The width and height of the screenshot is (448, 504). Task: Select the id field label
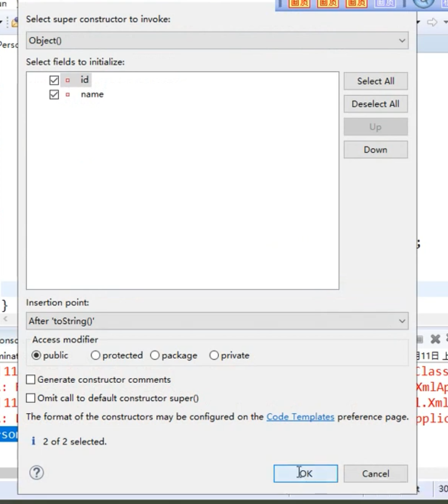click(x=85, y=80)
